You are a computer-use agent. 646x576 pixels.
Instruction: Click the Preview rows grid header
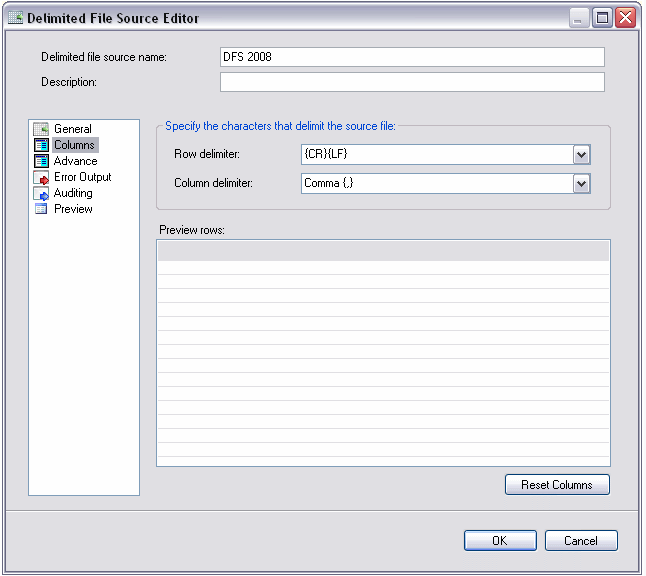(383, 251)
